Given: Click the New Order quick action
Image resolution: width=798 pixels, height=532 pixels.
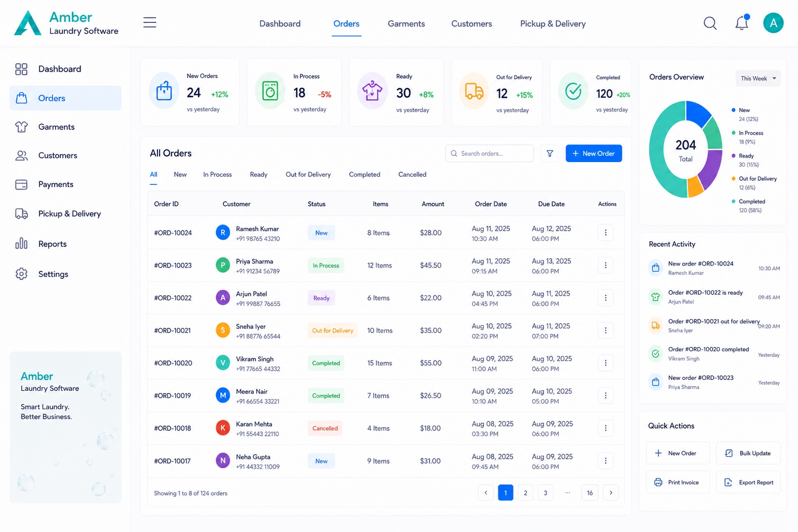Looking at the screenshot, I should (678, 453).
